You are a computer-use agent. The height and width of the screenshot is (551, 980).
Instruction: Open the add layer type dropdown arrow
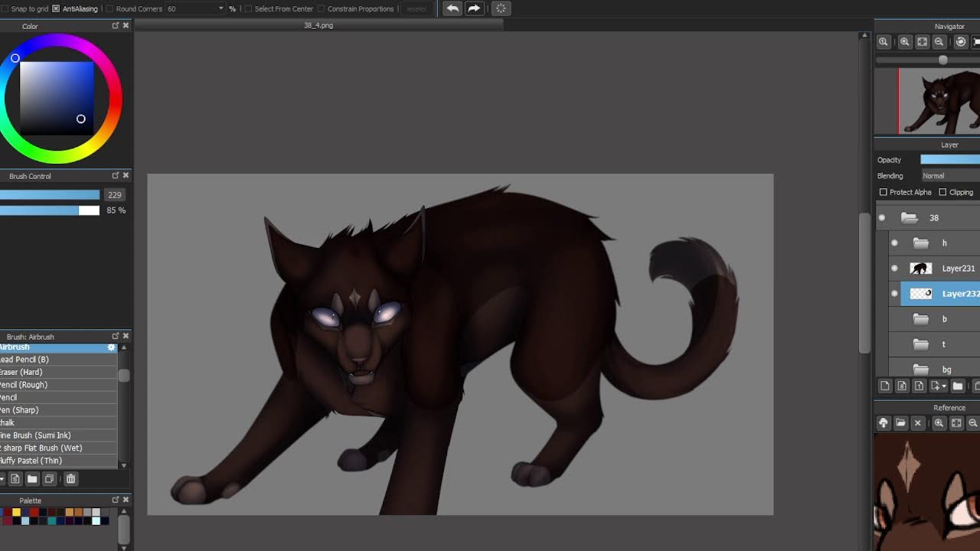click(x=945, y=387)
